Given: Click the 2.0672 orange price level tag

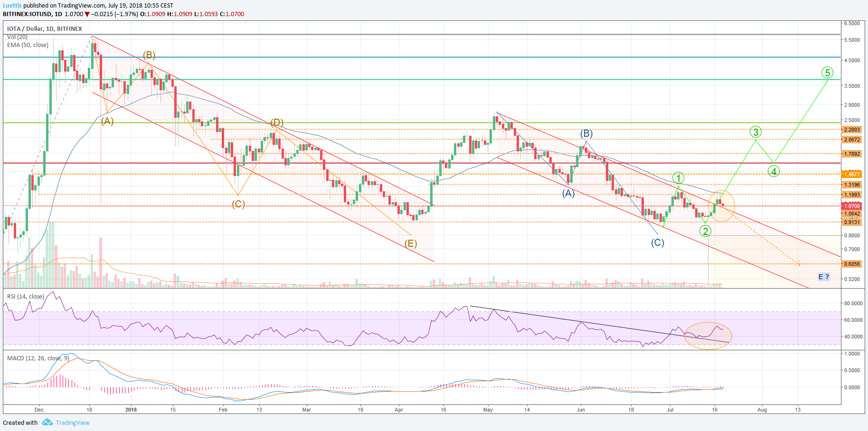Looking at the screenshot, I should 852,140.
